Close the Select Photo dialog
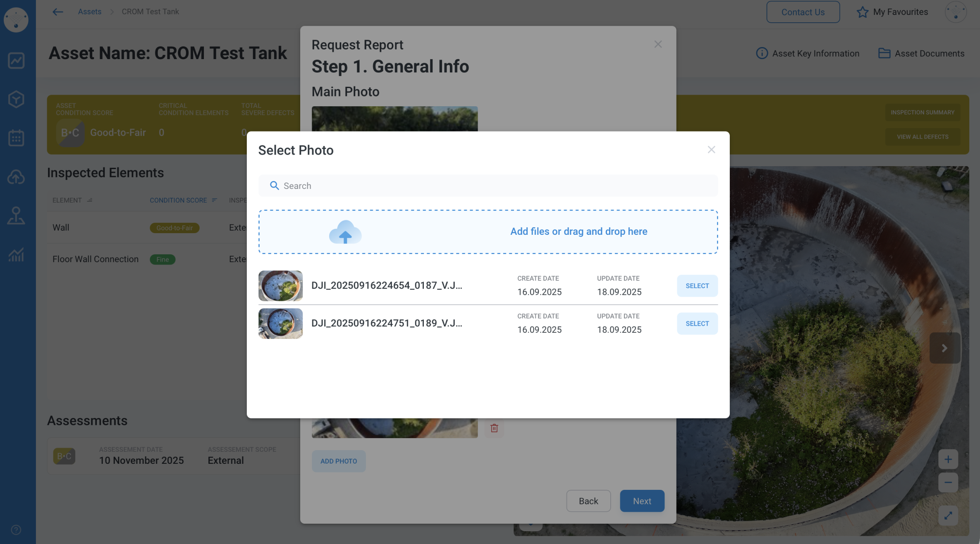This screenshot has width=980, height=544. coord(711,150)
